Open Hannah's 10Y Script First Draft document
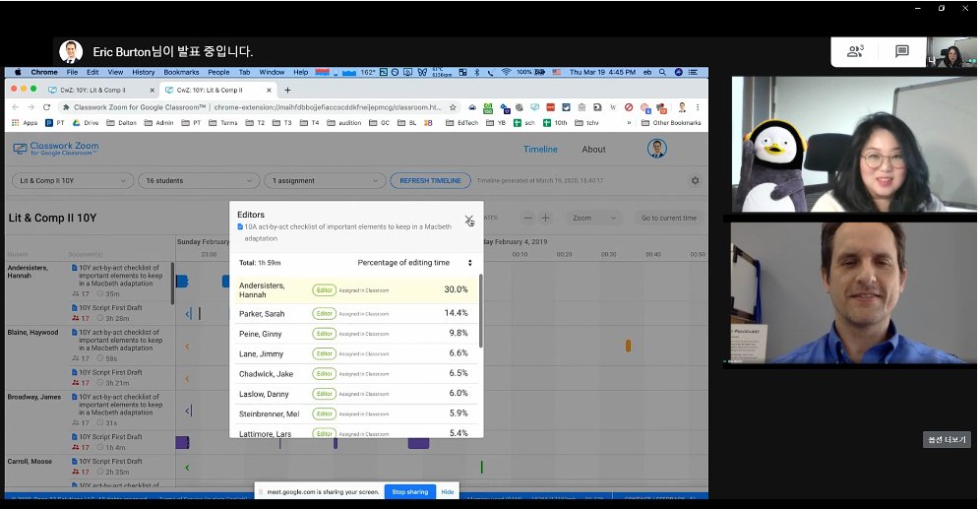This screenshot has height=509, width=980. point(110,307)
